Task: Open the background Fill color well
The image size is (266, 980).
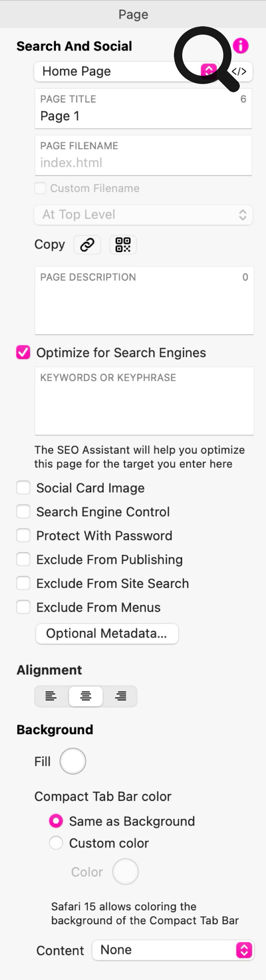Action: pos(73,761)
